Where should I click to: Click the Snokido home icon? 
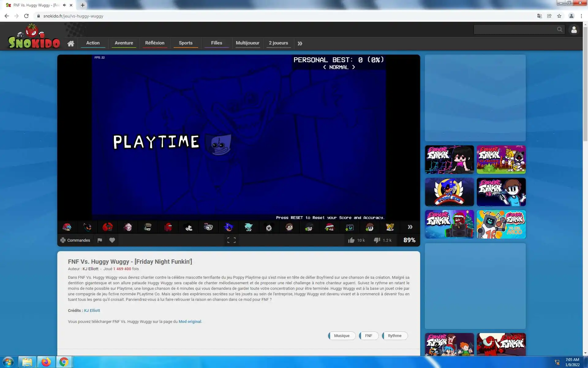(x=71, y=43)
